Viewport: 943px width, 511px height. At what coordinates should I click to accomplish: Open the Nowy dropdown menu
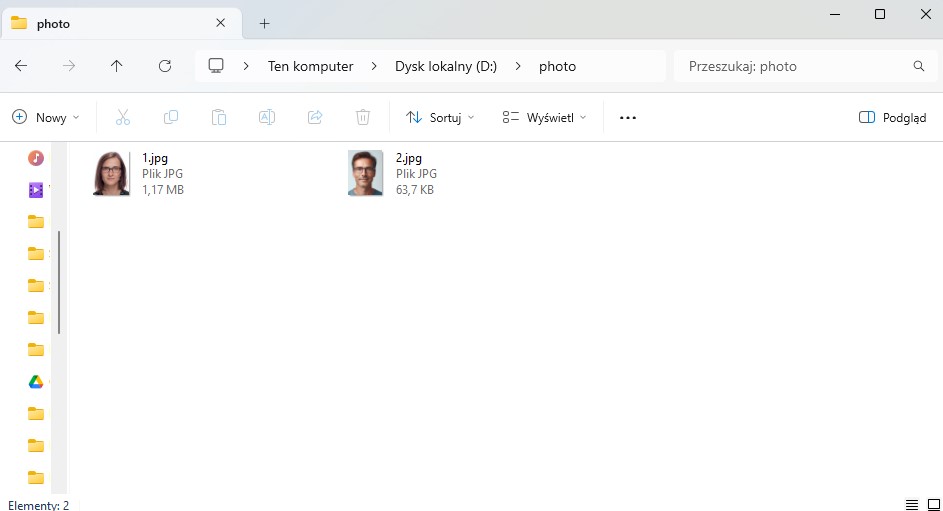46,117
